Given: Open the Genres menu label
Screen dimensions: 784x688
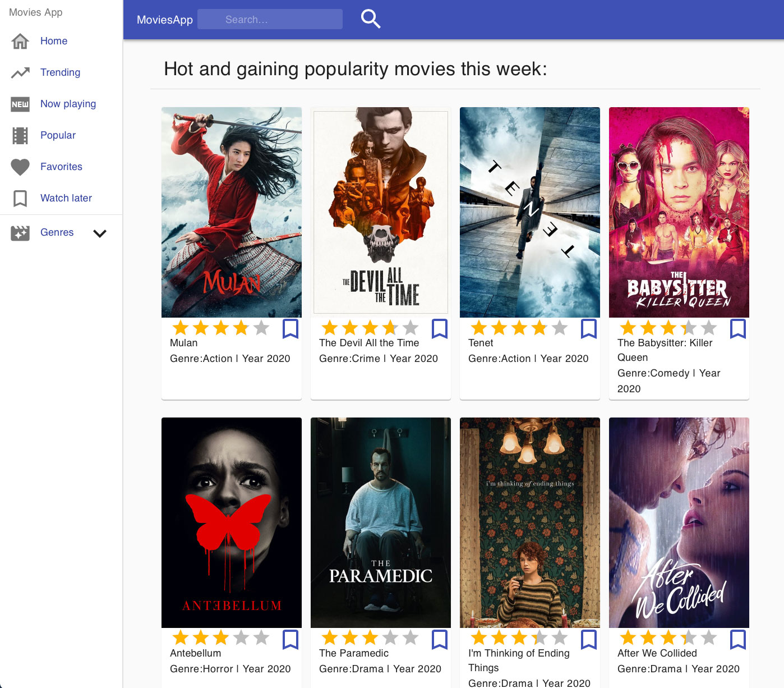Looking at the screenshot, I should point(57,232).
